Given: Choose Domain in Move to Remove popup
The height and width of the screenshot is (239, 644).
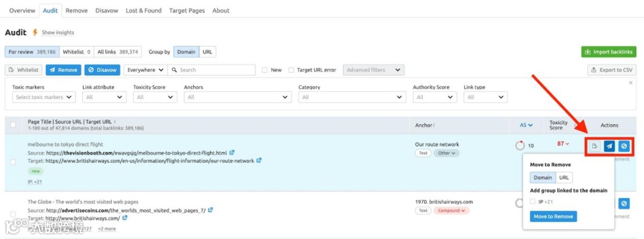Looking at the screenshot, I should pyautogui.click(x=543, y=177).
